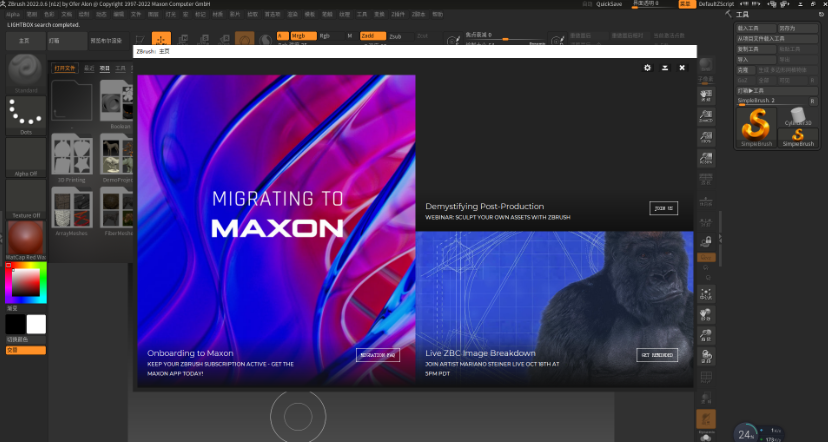828x442 pixels.
Task: Enable the Rgb paint mode
Action: [x=325, y=35]
